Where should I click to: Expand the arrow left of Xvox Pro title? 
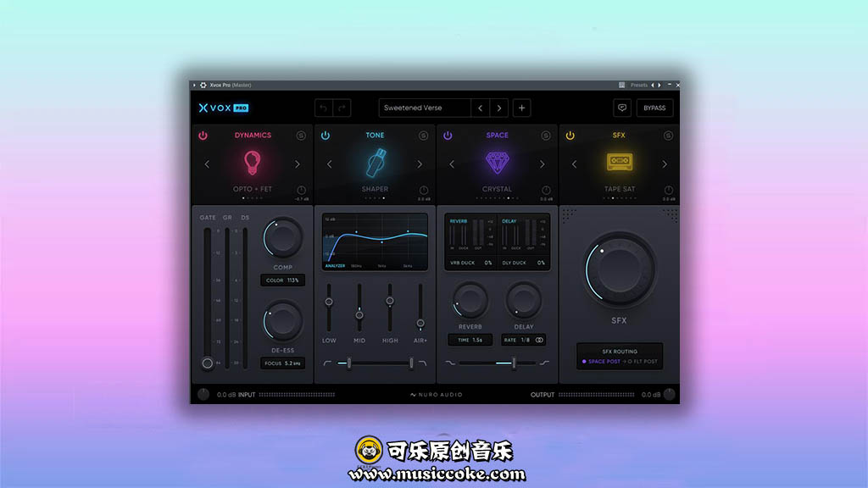coord(194,86)
